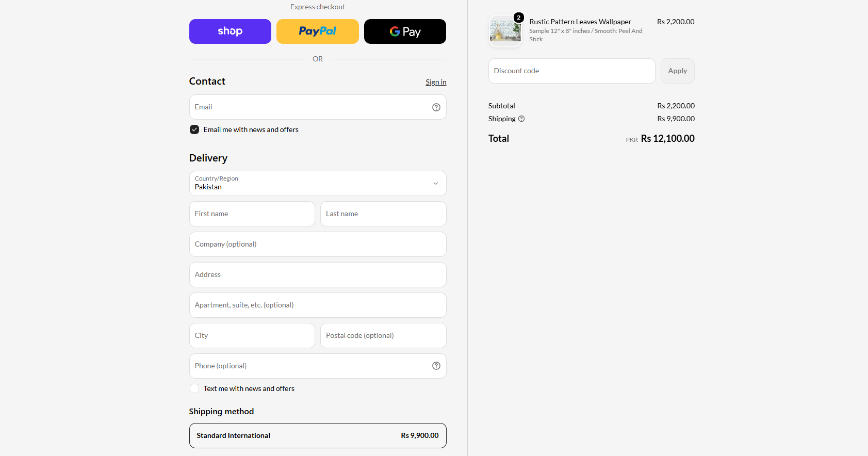868x456 pixels.
Task: Focus the Email input field
Action: (x=318, y=107)
